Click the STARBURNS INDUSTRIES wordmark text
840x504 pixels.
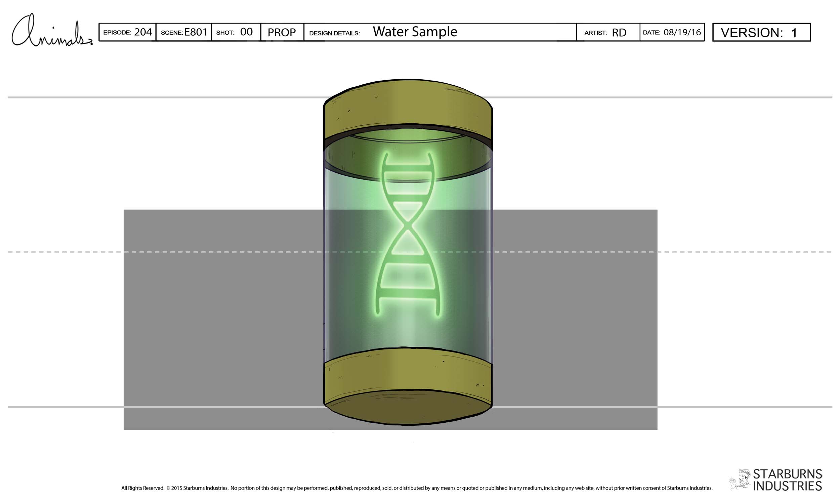[788, 480]
